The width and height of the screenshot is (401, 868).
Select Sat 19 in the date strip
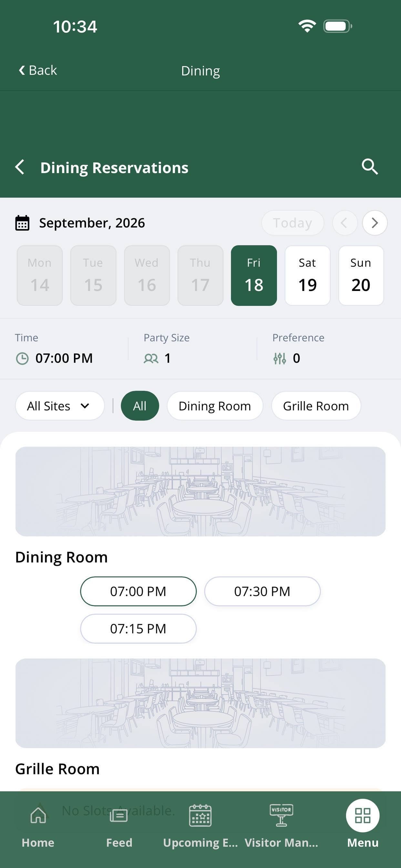(307, 276)
